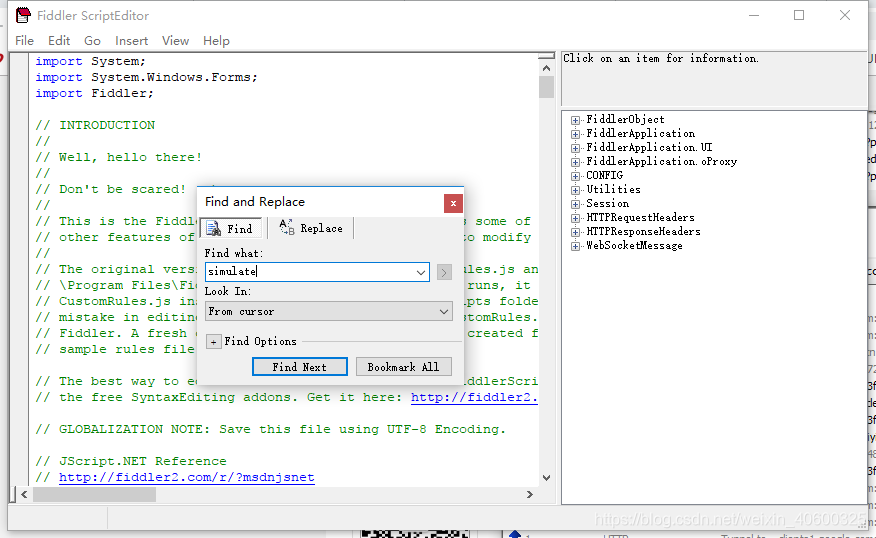876x538 pixels.
Task: Expand the FiddlerApplication tree node
Action: coord(575,134)
